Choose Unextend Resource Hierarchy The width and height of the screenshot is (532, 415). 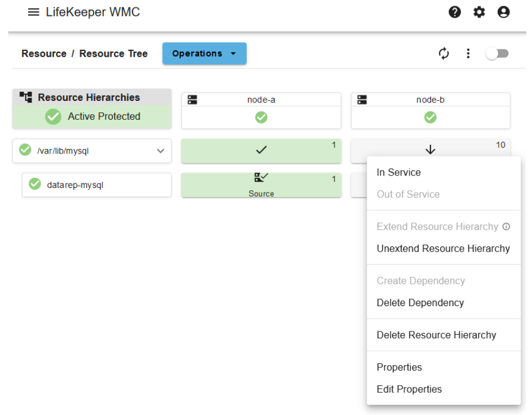tap(443, 249)
